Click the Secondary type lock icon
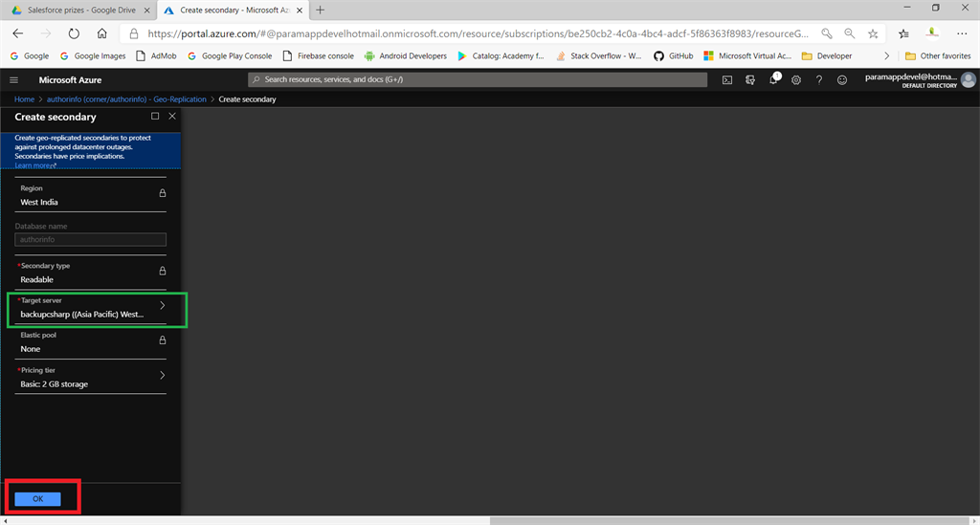The image size is (980, 525). (x=163, y=271)
